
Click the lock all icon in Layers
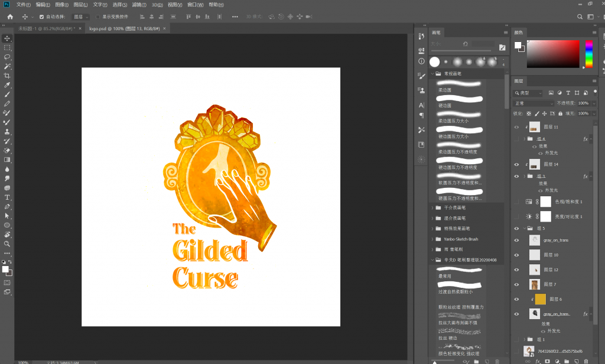(560, 113)
